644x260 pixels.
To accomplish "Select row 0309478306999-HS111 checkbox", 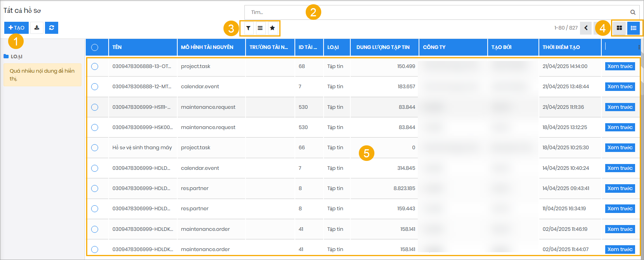I will pos(95,107).
